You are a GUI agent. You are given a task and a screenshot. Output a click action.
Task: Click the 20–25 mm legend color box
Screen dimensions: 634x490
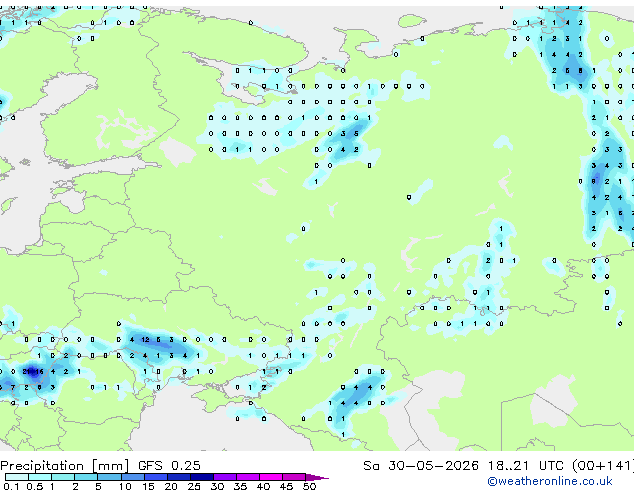click(x=179, y=477)
